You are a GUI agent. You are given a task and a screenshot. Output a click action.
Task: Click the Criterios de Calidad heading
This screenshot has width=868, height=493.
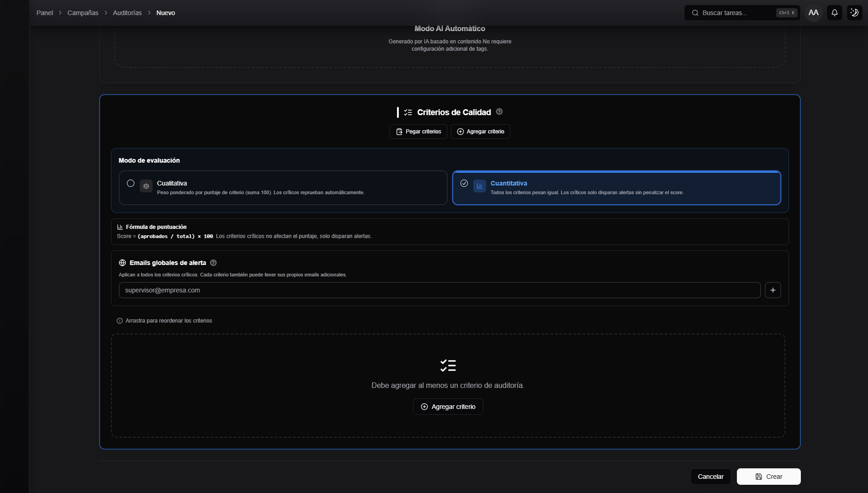click(x=454, y=112)
